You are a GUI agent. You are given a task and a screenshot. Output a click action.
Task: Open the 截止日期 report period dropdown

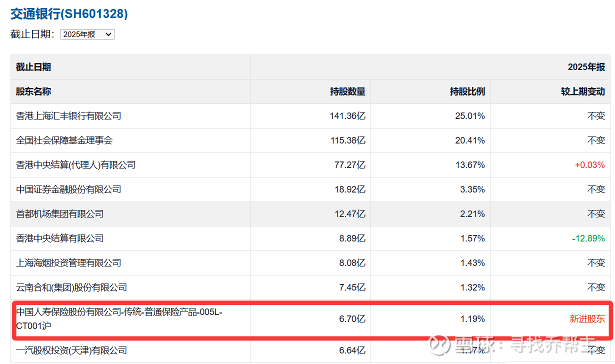tap(87, 34)
